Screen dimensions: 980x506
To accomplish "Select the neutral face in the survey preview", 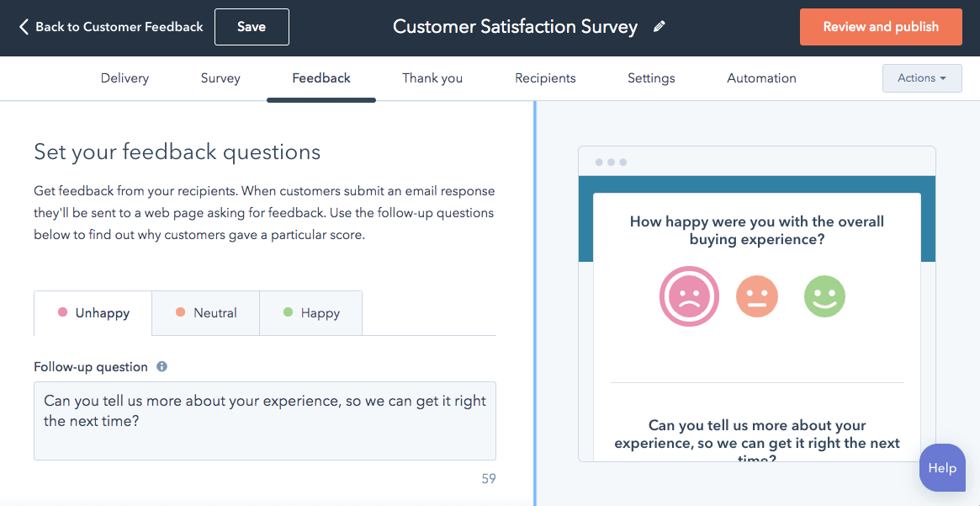I will coord(756,296).
